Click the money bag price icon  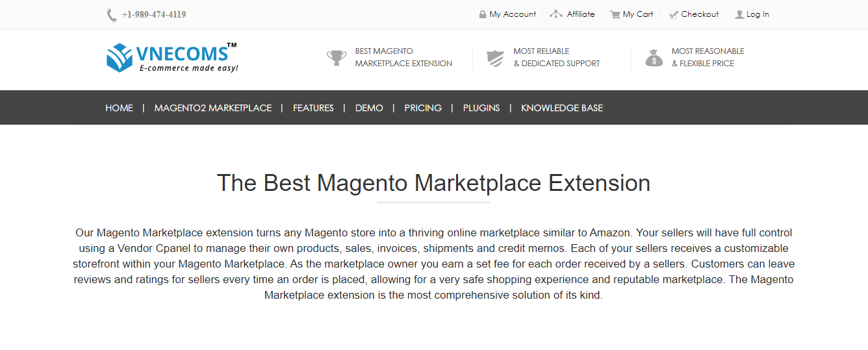pos(654,58)
